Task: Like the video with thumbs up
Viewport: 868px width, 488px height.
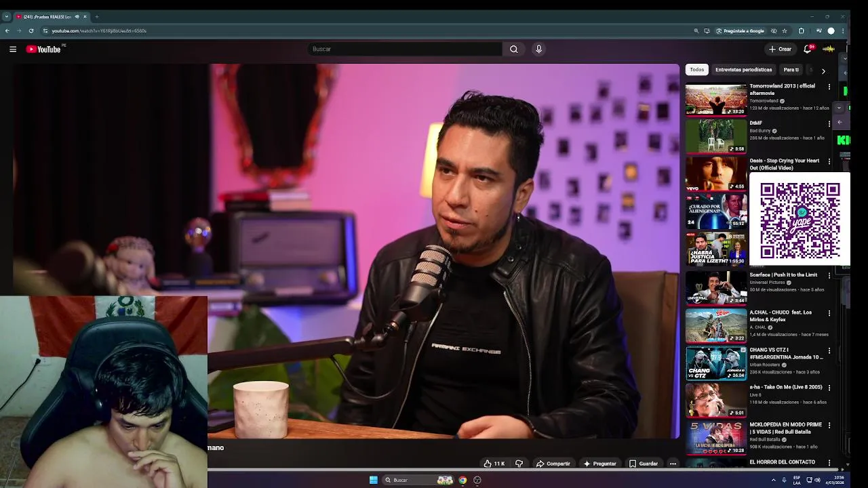Action: [494, 464]
